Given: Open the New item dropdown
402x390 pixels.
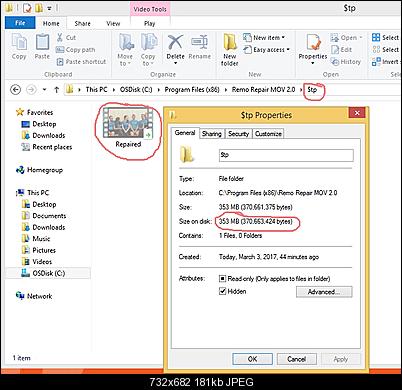Looking at the screenshot, I should pyautogui.click(x=264, y=37).
